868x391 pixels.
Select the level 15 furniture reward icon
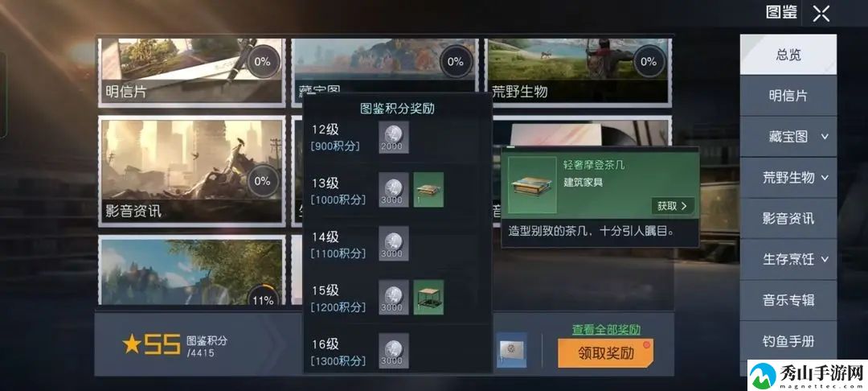click(x=428, y=298)
